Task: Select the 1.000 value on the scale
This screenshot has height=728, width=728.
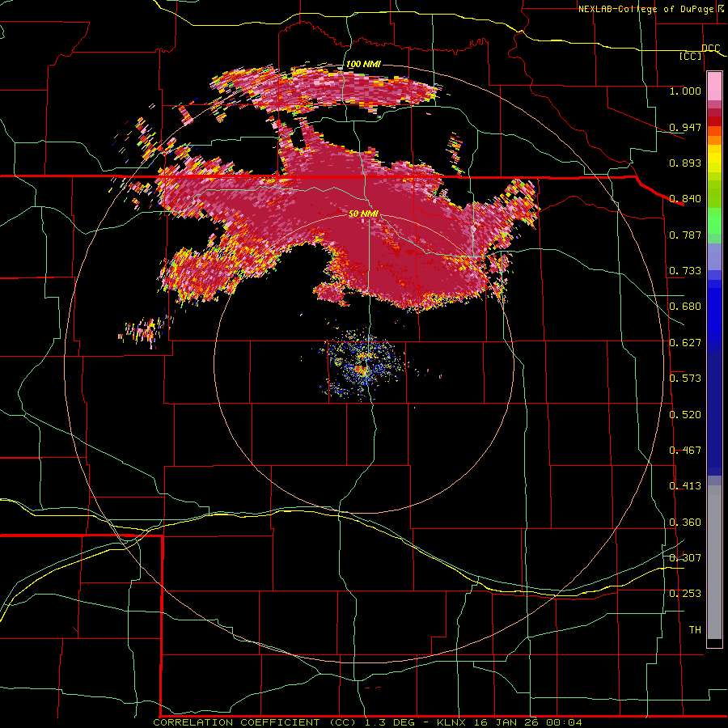Action: (685, 91)
